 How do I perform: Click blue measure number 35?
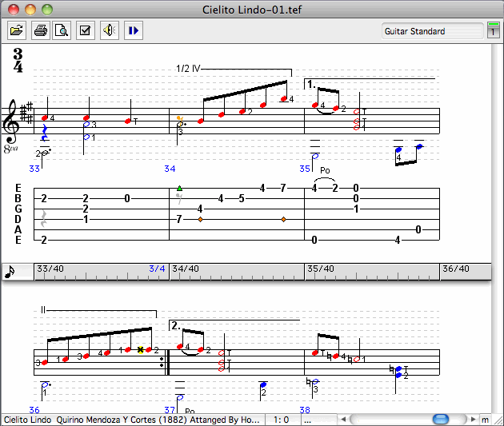point(305,169)
